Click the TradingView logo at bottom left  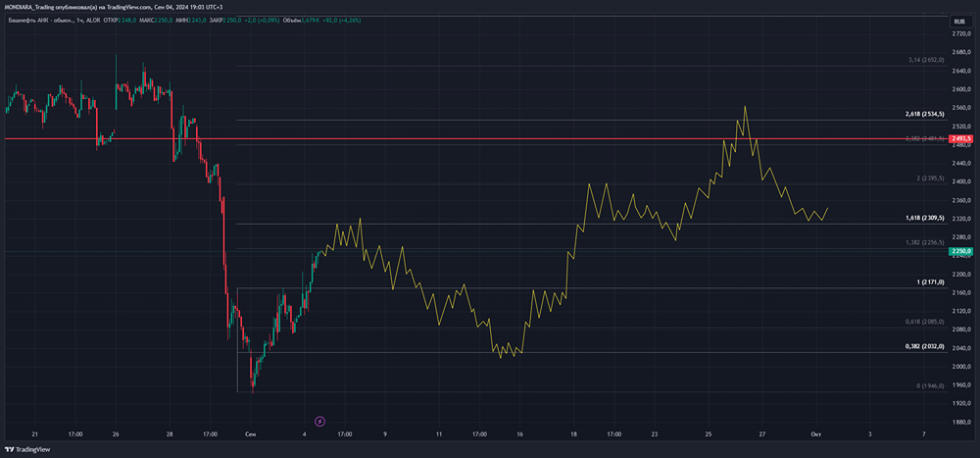pyautogui.click(x=27, y=449)
